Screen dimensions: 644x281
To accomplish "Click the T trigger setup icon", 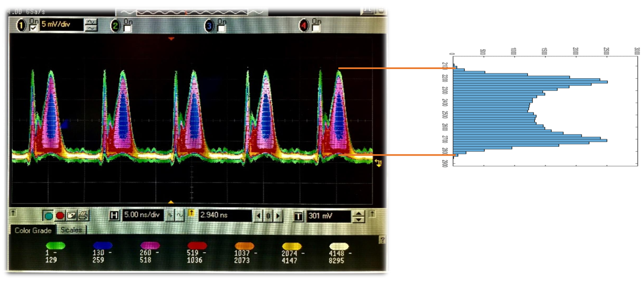I will [298, 216].
